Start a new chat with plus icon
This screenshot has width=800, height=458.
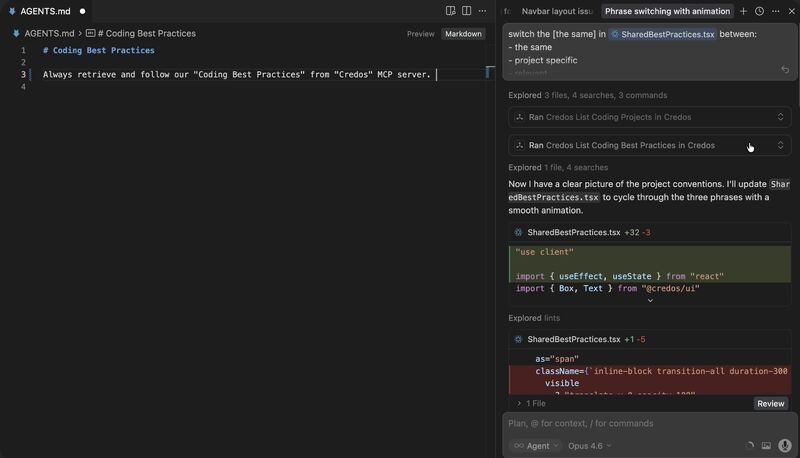743,11
